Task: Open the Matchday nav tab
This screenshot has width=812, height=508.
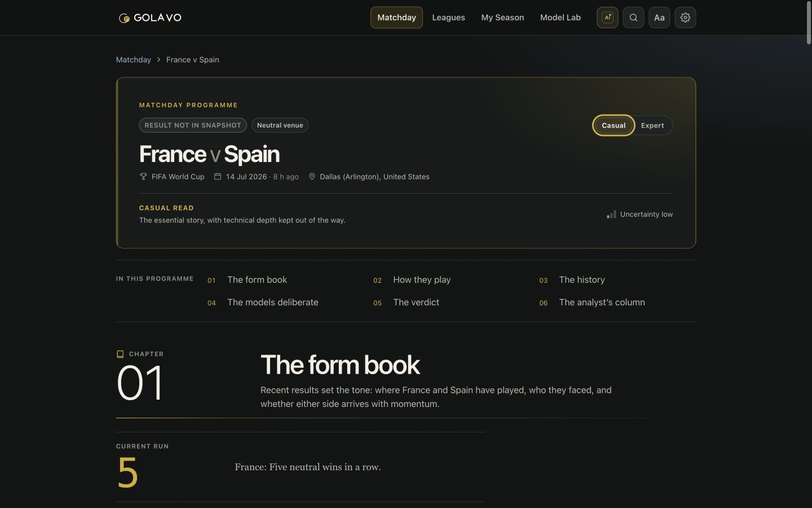Action: (396, 17)
